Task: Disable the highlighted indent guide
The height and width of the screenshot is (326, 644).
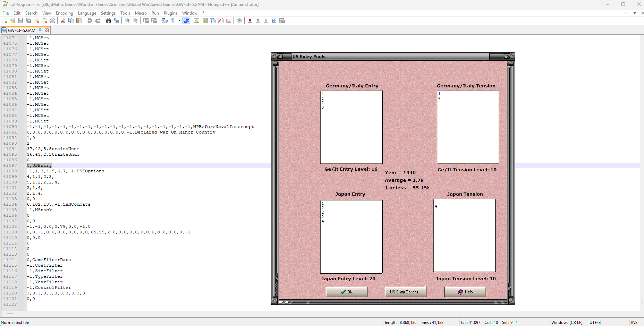Action: [x=187, y=20]
